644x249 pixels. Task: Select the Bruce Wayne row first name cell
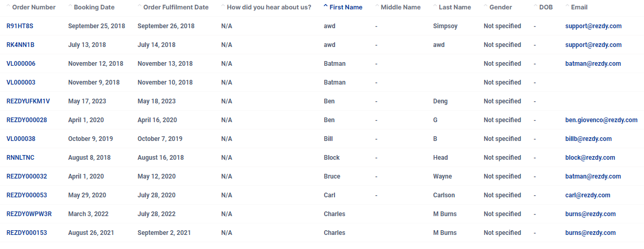pyautogui.click(x=332, y=176)
